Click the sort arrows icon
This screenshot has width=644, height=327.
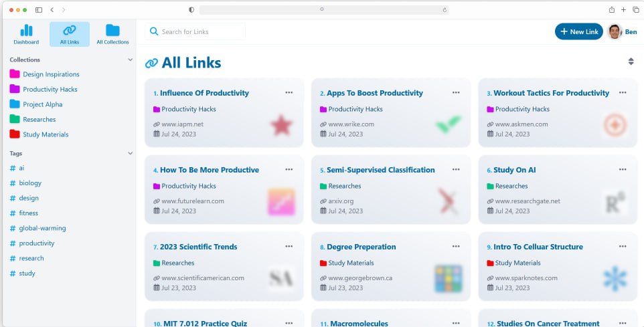pyautogui.click(x=630, y=62)
